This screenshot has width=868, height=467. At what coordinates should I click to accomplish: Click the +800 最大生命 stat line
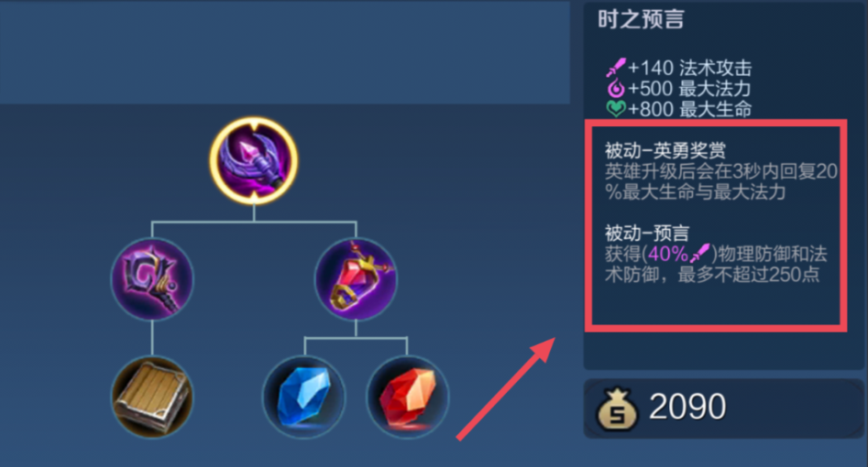(x=679, y=109)
